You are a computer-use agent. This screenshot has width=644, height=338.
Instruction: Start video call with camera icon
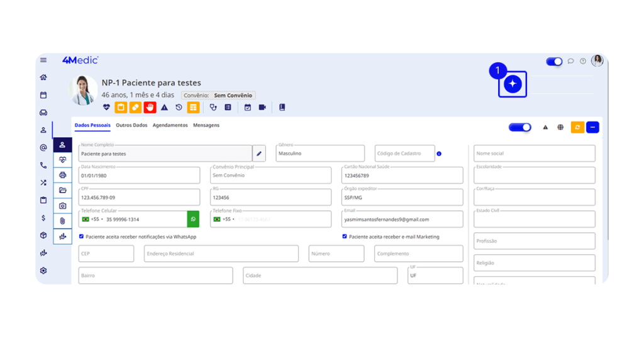262,108
